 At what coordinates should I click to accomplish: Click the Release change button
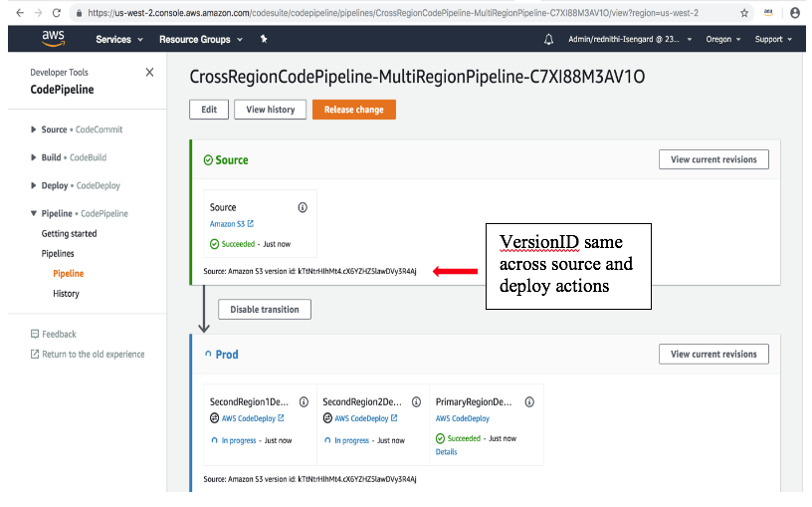(x=354, y=110)
